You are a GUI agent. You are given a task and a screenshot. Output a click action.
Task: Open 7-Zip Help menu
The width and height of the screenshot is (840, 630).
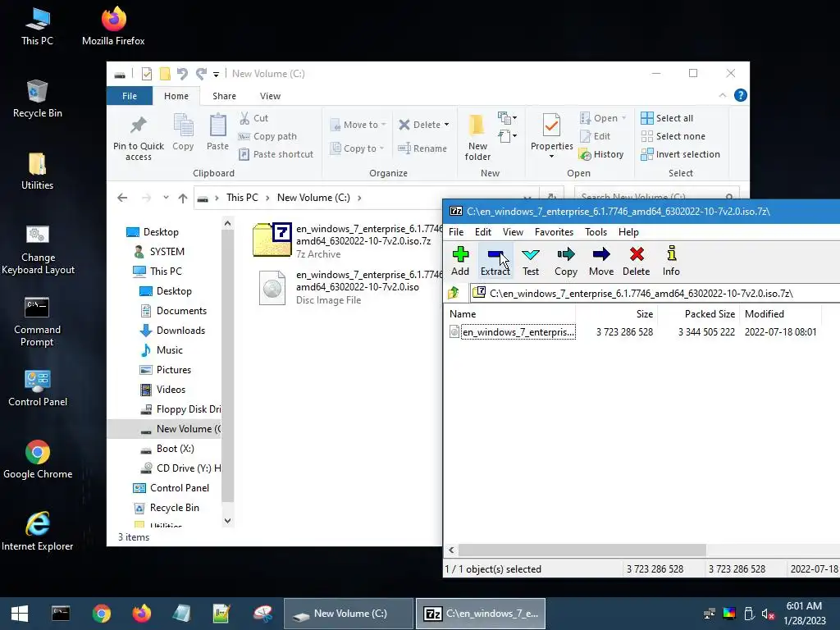coord(628,232)
